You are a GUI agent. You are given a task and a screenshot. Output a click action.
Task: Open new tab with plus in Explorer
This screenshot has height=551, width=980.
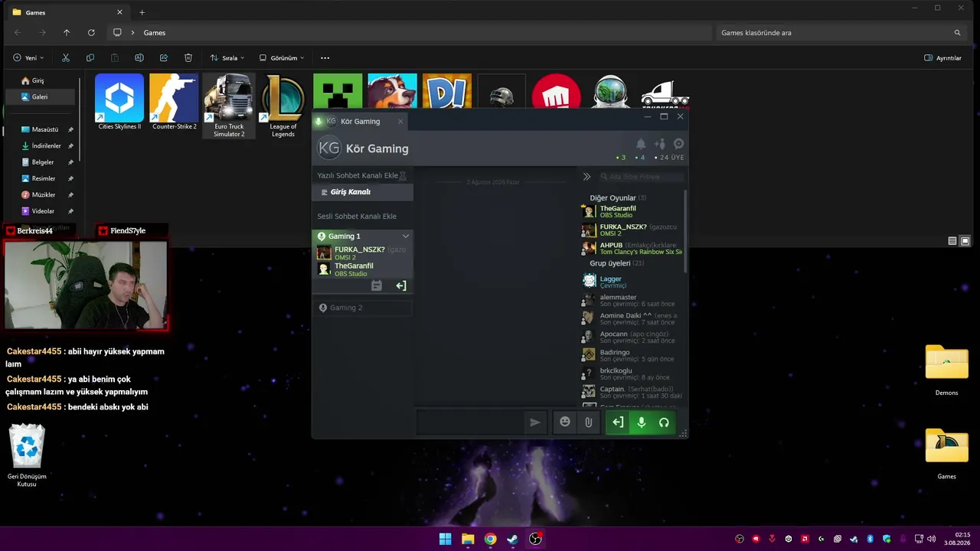click(x=142, y=12)
